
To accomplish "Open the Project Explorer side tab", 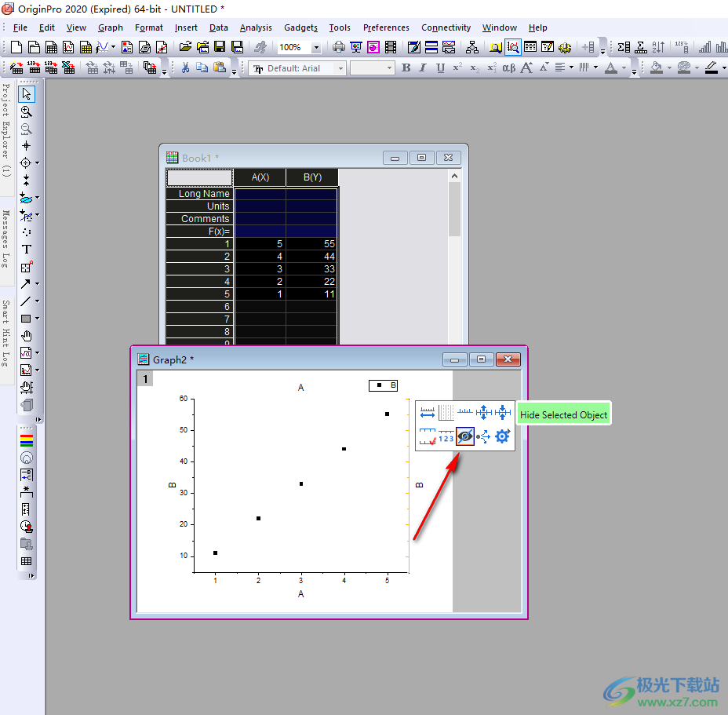I will pos(6,130).
